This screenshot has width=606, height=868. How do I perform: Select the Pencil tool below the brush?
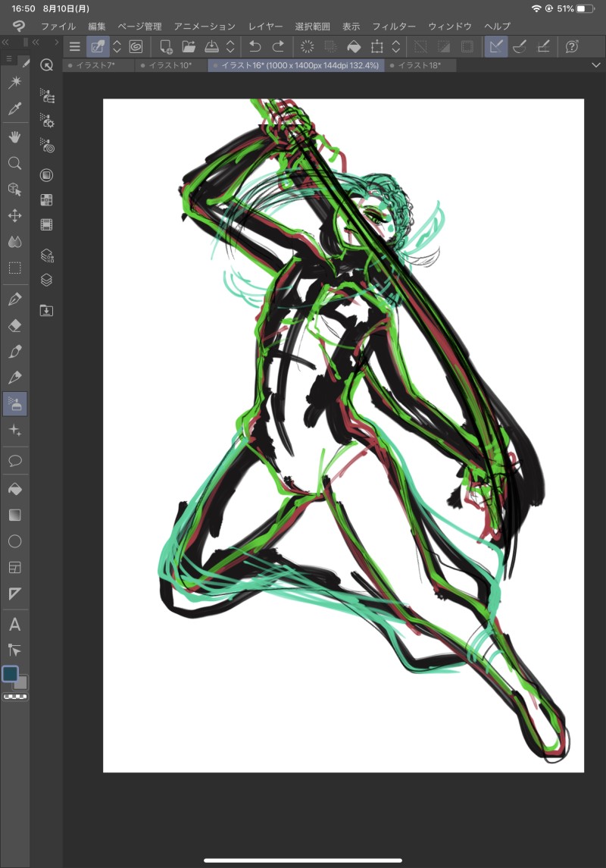15,378
